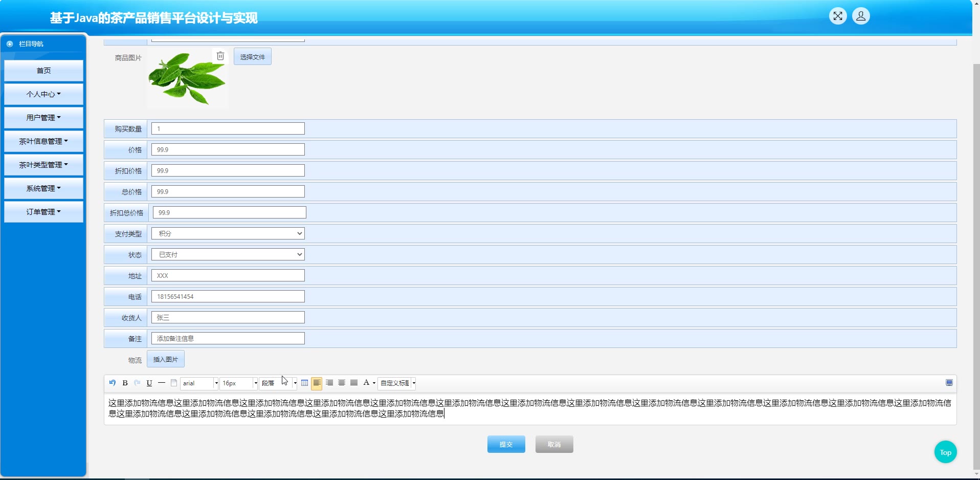980x480 pixels.
Task: Open the 支付类型 payment type dropdown
Action: pyautogui.click(x=228, y=233)
